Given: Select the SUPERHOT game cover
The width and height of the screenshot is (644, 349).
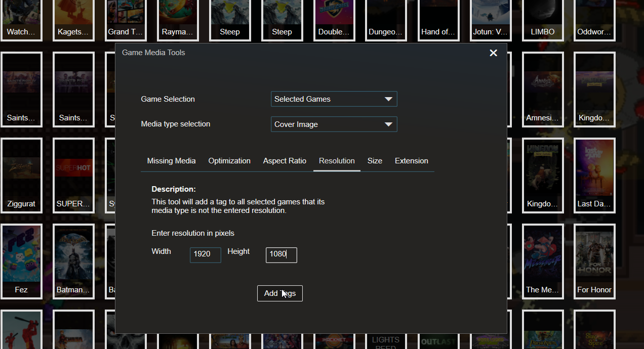Looking at the screenshot, I should 73,176.
